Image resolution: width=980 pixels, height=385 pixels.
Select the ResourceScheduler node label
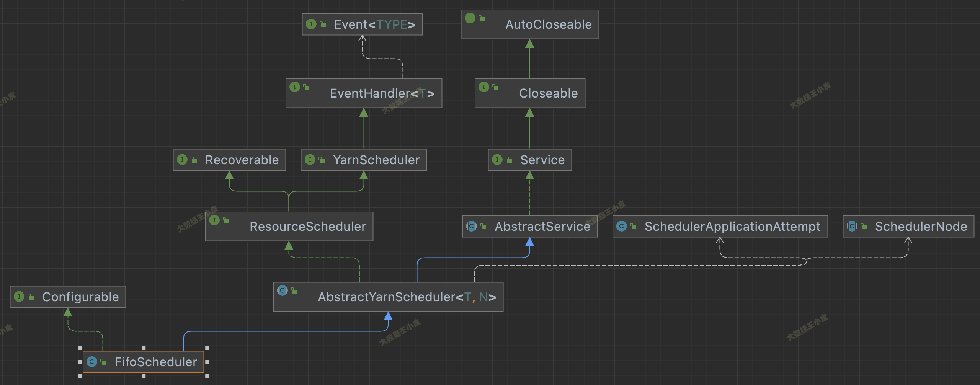pos(308,227)
